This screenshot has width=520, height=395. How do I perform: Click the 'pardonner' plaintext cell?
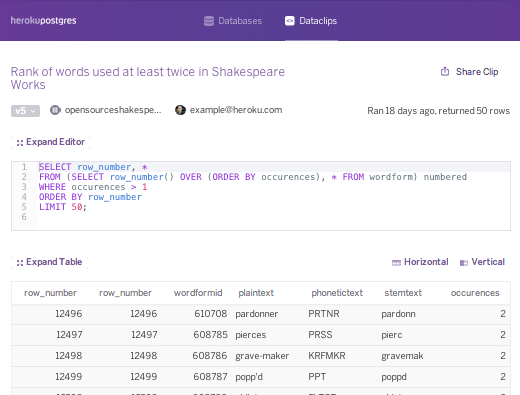click(x=257, y=314)
